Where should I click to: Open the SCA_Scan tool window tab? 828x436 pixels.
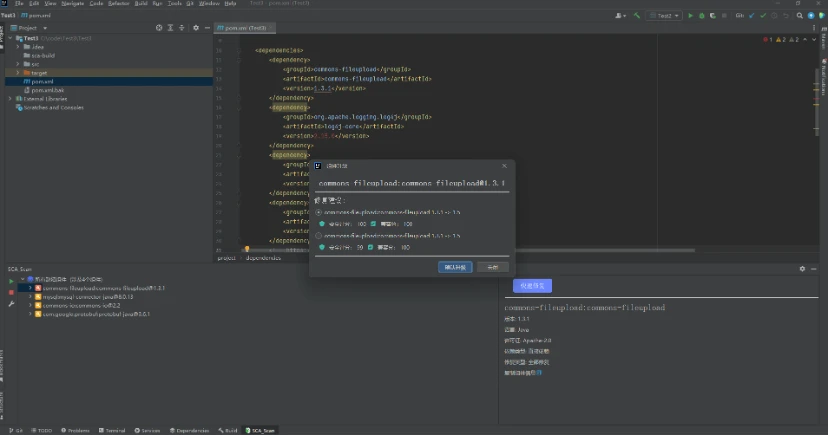tap(260, 431)
